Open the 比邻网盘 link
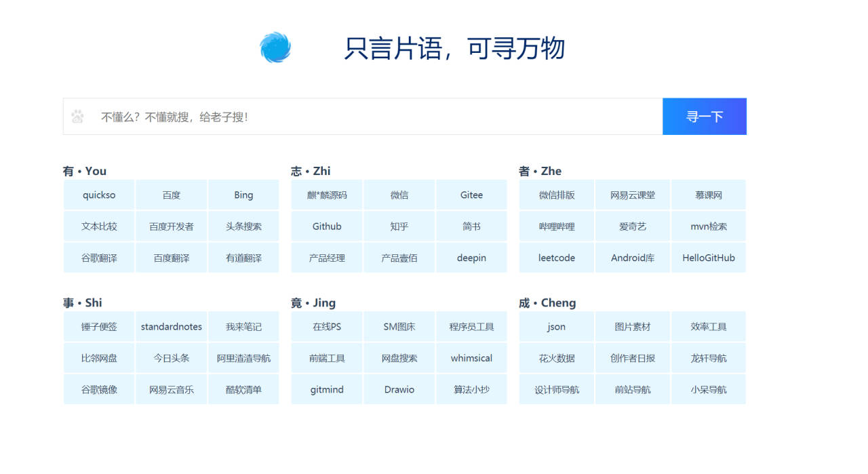868x474 pixels. coord(99,358)
